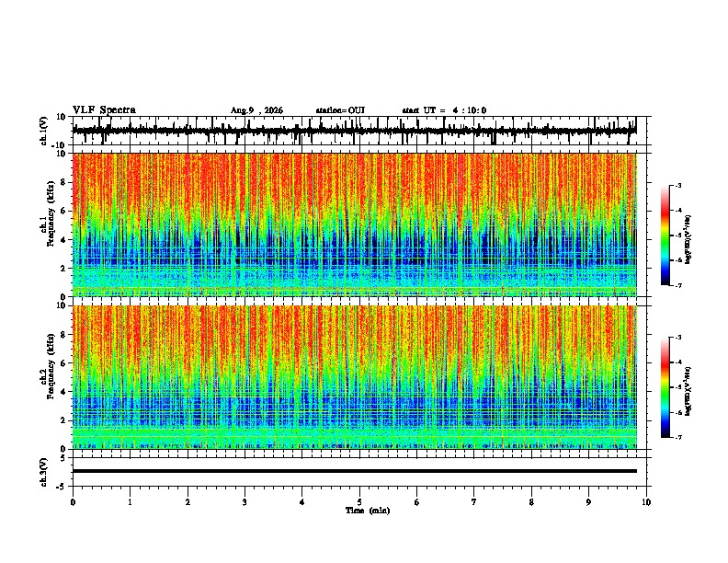
Task: Click the '4' kHz tick of ch.2 spectrogram
Action: 64,392
